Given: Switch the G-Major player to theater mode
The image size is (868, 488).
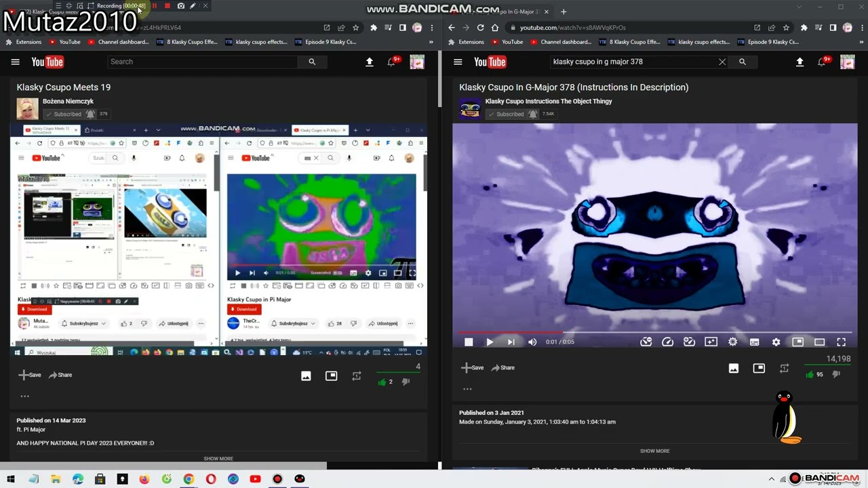Looking at the screenshot, I should [x=819, y=342].
